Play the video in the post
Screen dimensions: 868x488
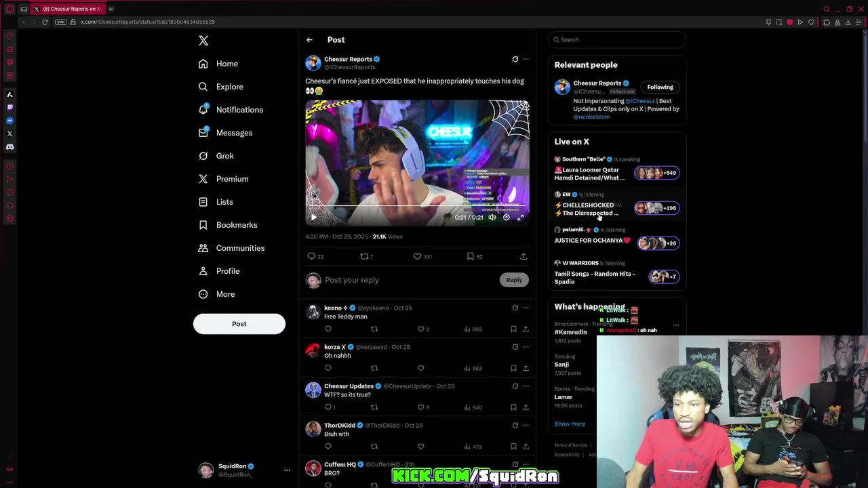[x=313, y=218]
